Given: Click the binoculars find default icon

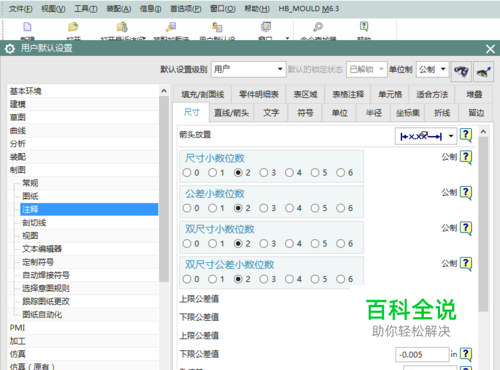Looking at the screenshot, I should point(461,71).
